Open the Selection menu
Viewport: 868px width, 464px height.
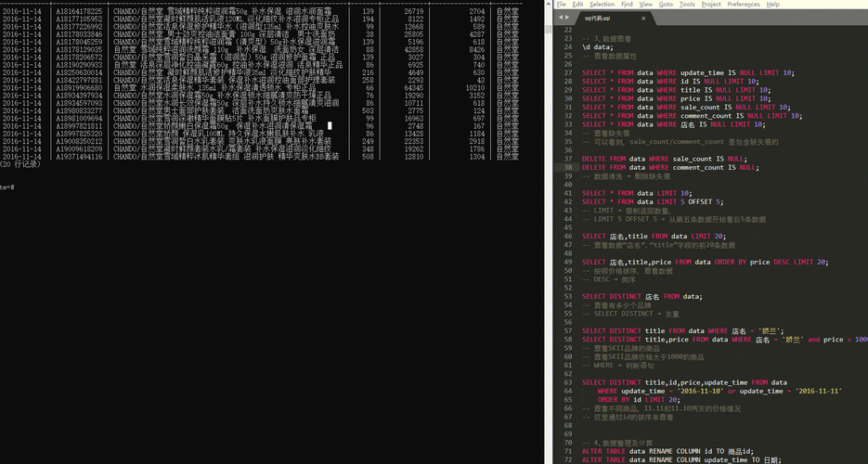click(602, 5)
